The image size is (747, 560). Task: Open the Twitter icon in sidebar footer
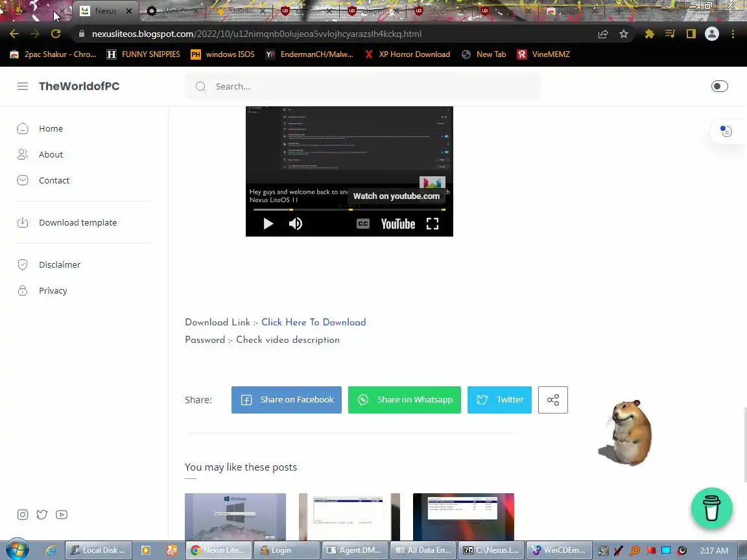[x=42, y=515]
